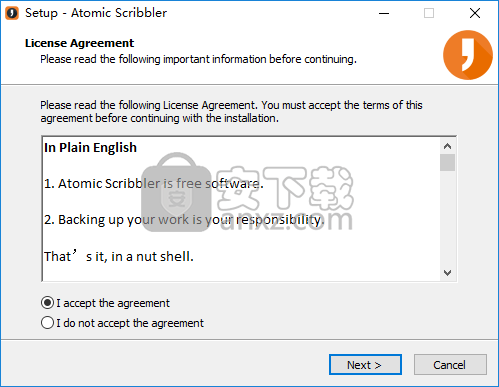Image resolution: width=499 pixels, height=387 pixels.
Task: Click the line "Atomic Scribbler is free software"
Action: point(154,184)
